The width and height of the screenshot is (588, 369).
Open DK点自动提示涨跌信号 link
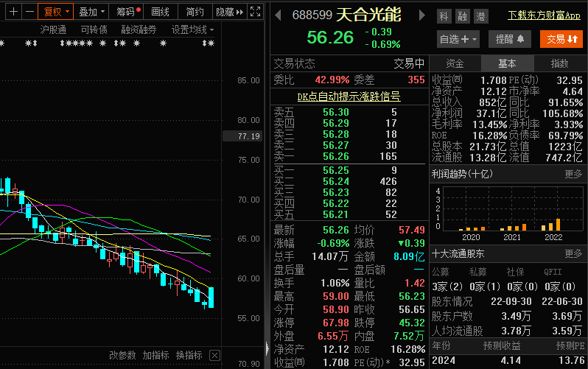pyautogui.click(x=349, y=96)
